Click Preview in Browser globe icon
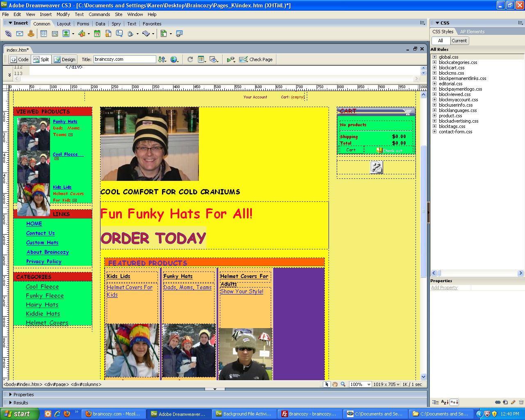 (174, 59)
